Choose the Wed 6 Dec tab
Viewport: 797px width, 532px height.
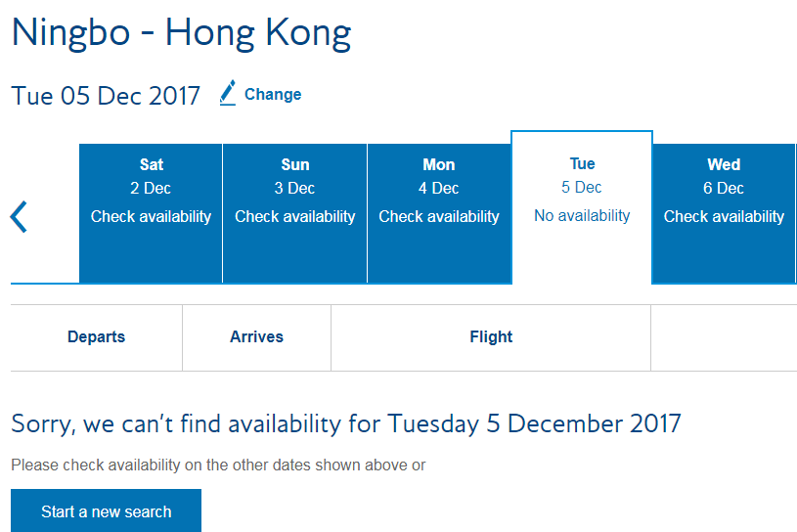pyautogui.click(x=724, y=176)
